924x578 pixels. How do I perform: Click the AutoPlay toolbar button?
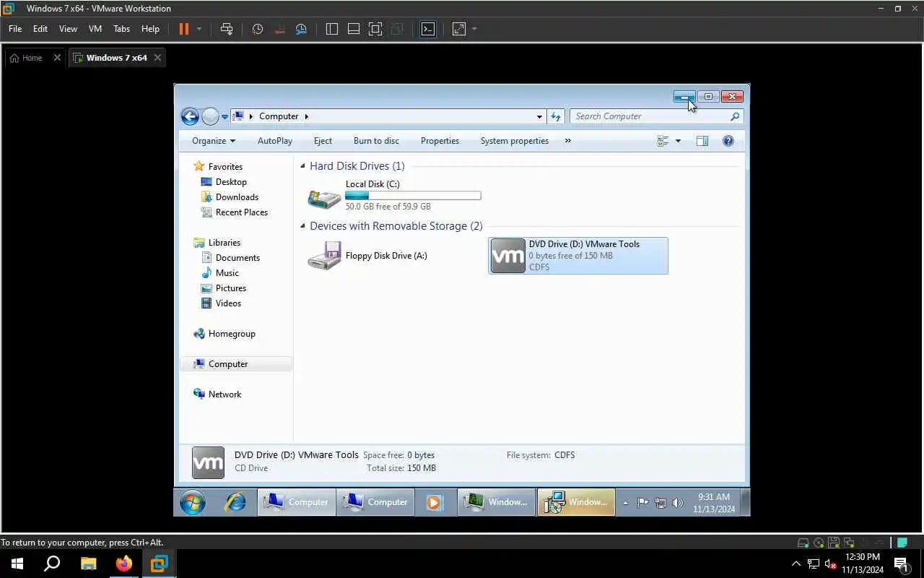tap(275, 141)
